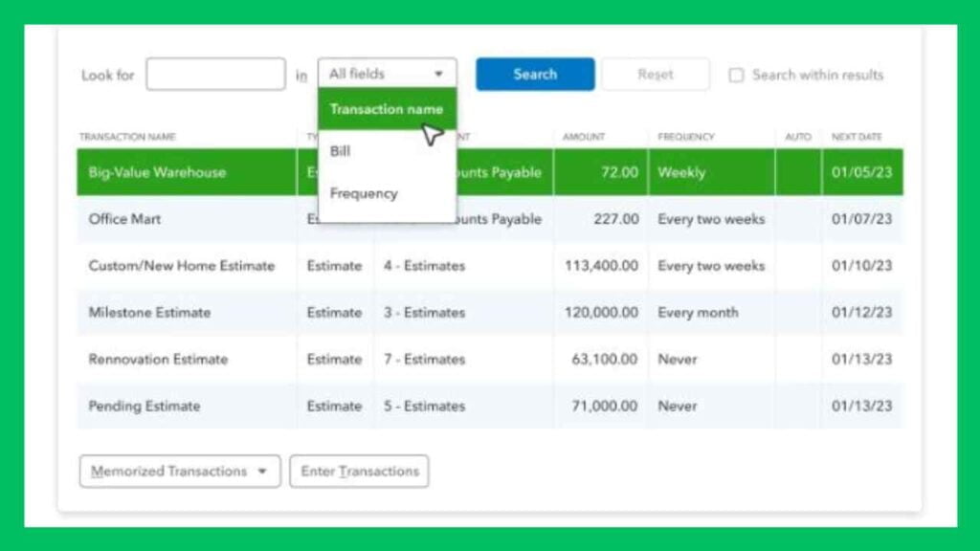Select the Custom/New Home Estimate row
The width and height of the screenshot is (980, 551).
pos(182,266)
